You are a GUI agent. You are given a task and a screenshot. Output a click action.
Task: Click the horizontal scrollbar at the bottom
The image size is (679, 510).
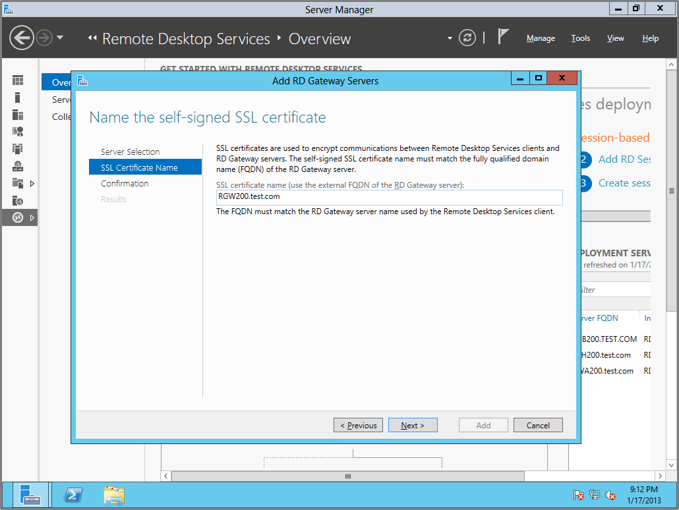click(x=348, y=476)
